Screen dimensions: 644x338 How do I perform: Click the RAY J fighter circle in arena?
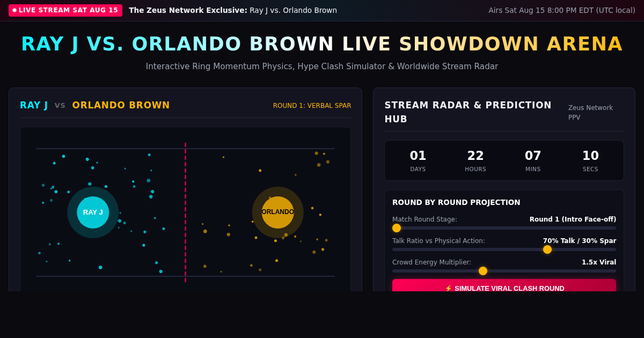pyautogui.click(x=93, y=212)
